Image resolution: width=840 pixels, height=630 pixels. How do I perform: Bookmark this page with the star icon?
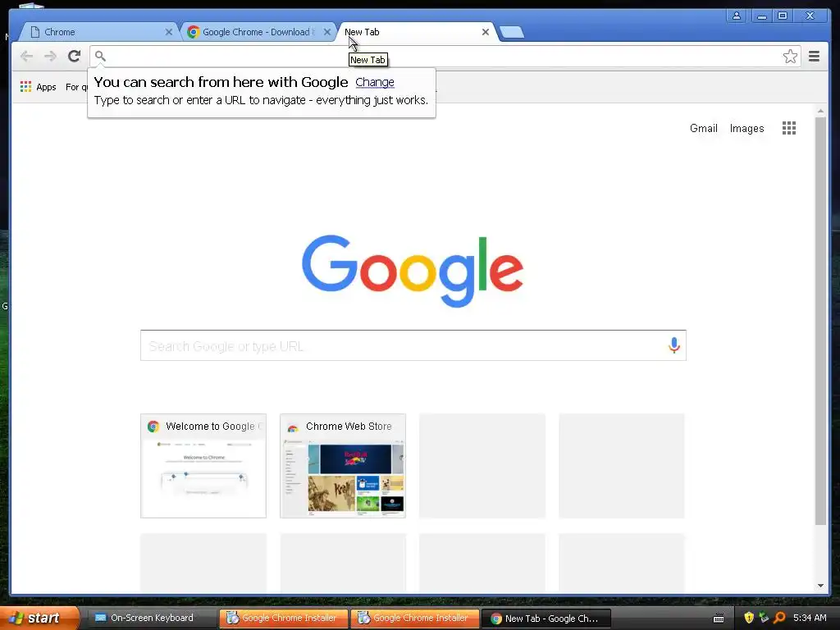coord(790,57)
